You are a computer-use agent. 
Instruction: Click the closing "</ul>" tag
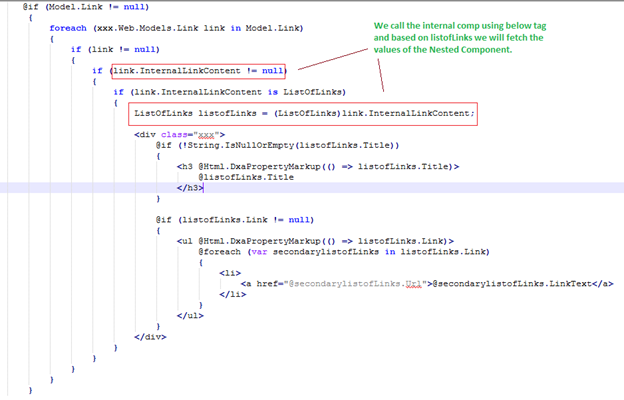click(190, 316)
